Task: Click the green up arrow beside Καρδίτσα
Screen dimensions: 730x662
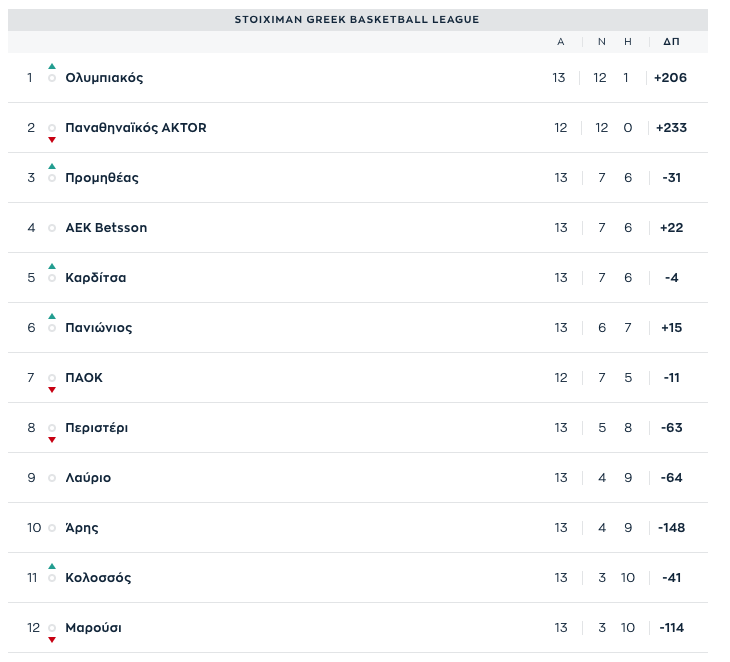Action: point(52,266)
